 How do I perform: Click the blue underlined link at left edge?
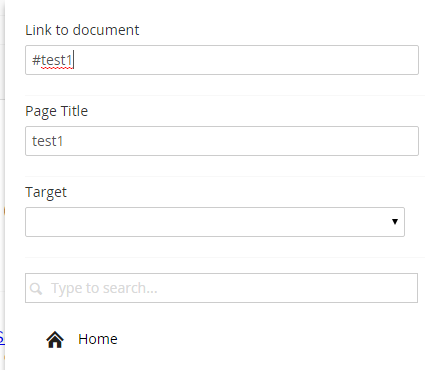tap(2, 337)
